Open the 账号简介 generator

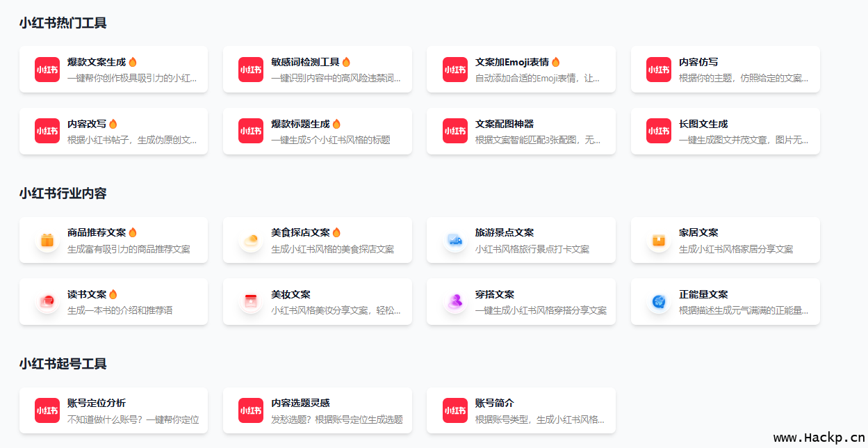(521, 410)
